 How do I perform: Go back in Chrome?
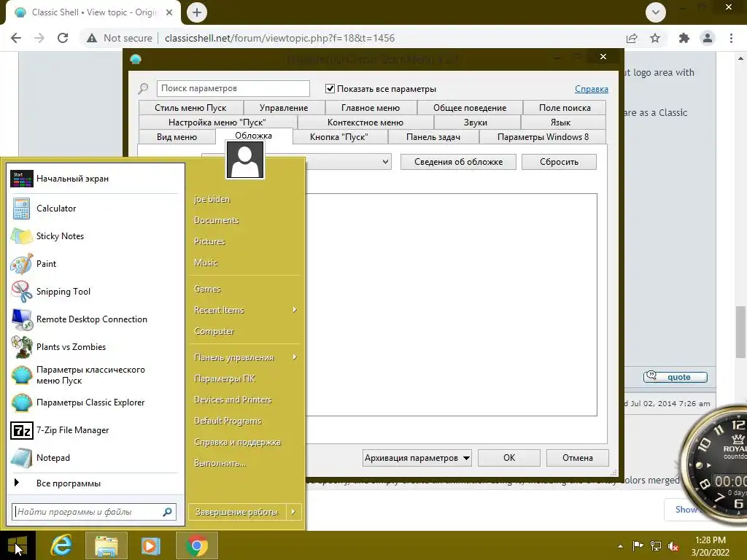pos(16,38)
